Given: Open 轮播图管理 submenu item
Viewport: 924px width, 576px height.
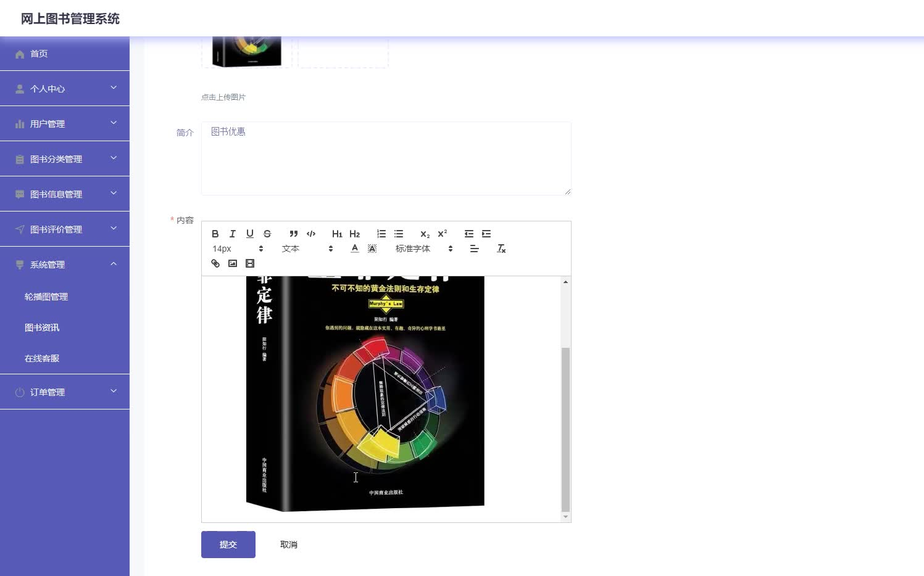Looking at the screenshot, I should point(65,297).
